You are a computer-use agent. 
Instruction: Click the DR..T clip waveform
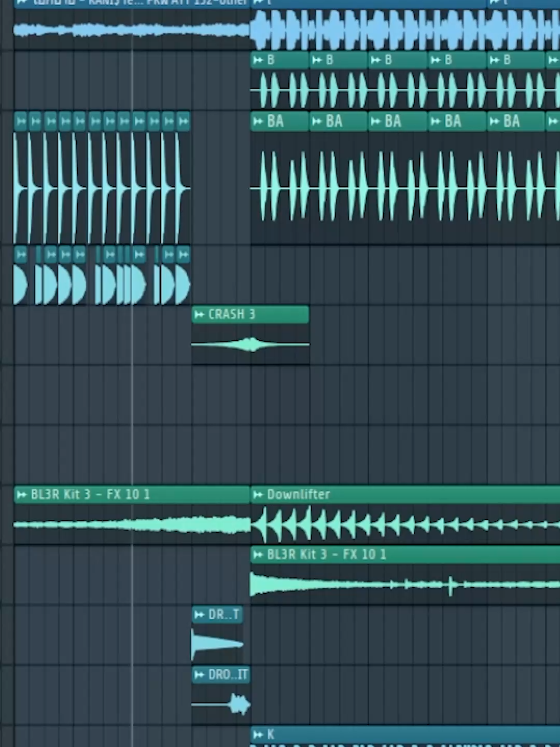tap(217, 644)
